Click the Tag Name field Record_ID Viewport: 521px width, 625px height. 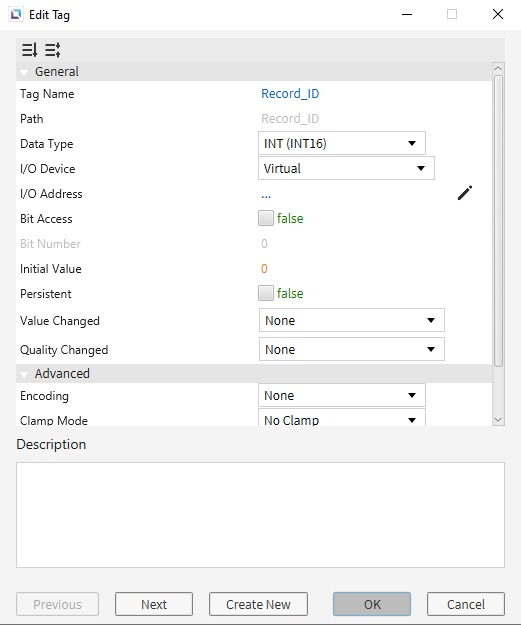[x=290, y=94]
